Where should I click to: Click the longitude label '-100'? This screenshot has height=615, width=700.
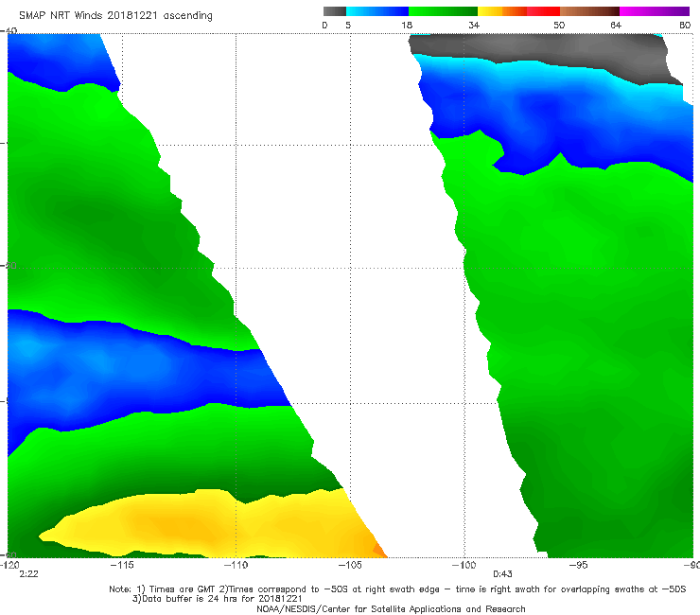tap(464, 566)
